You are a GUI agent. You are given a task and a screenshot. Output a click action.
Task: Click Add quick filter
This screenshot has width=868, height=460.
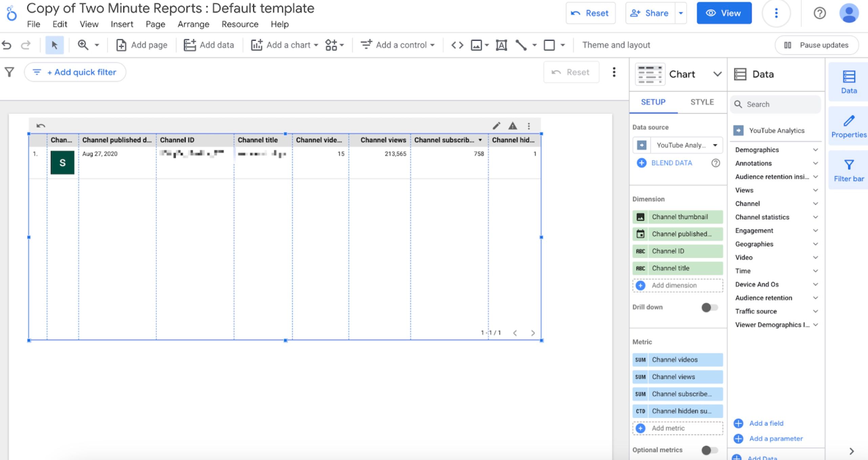point(75,72)
